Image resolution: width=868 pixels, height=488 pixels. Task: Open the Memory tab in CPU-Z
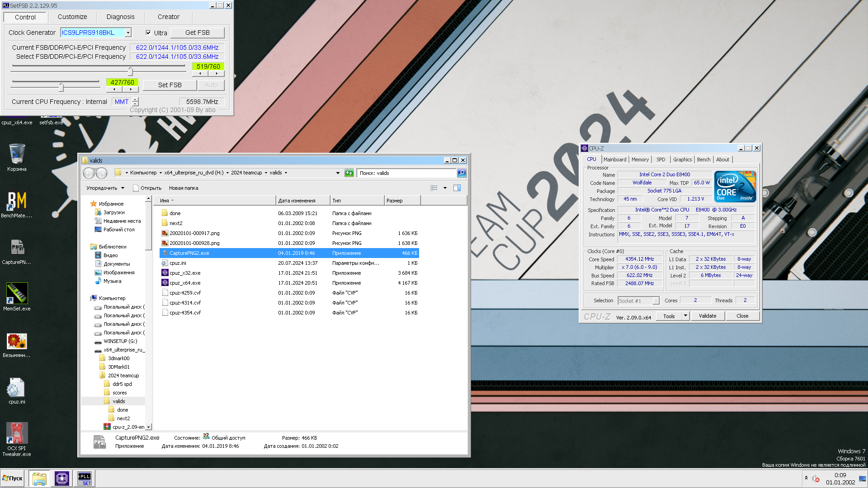pyautogui.click(x=640, y=160)
